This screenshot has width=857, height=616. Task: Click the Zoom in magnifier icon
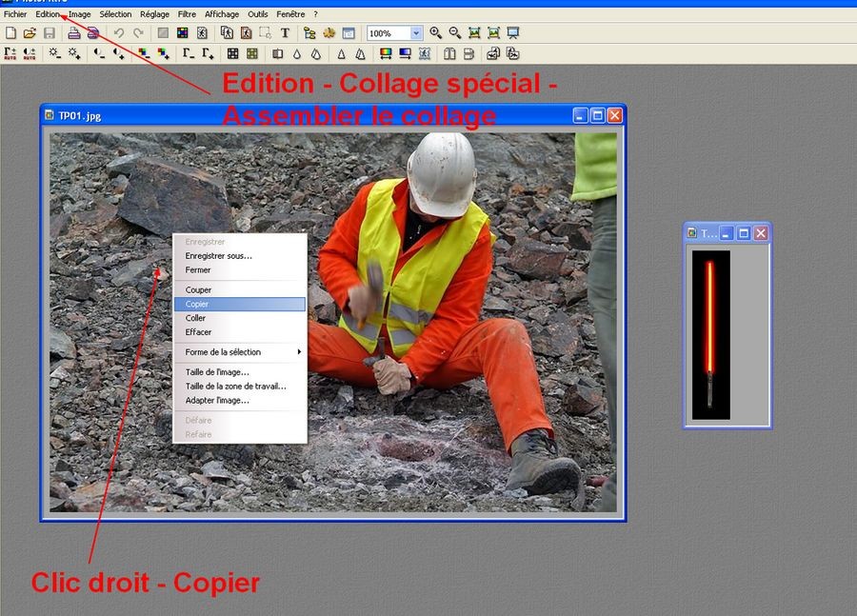(436, 33)
